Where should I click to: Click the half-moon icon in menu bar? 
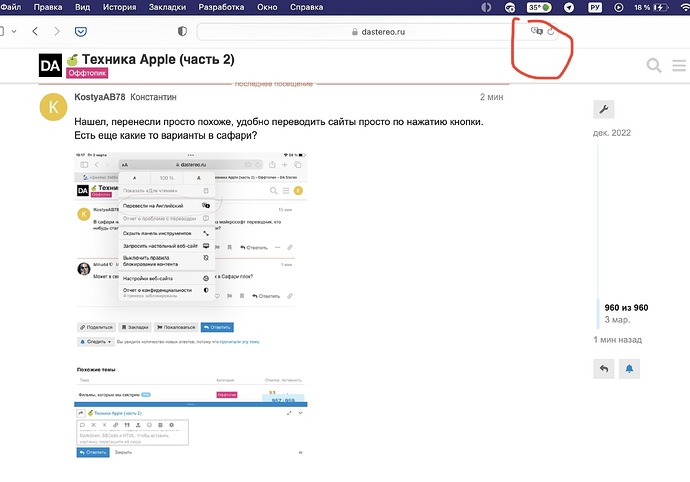(486, 7)
